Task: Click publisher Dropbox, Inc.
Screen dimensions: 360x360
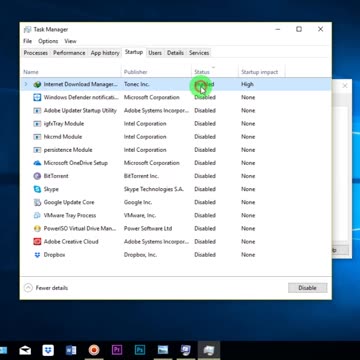Action: 140,255
